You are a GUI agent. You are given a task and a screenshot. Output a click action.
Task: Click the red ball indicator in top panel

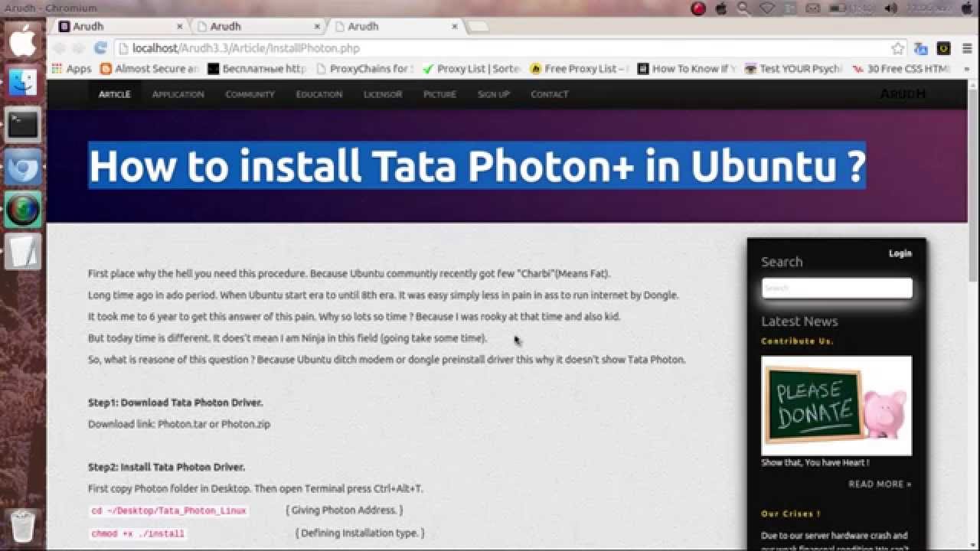tap(698, 8)
